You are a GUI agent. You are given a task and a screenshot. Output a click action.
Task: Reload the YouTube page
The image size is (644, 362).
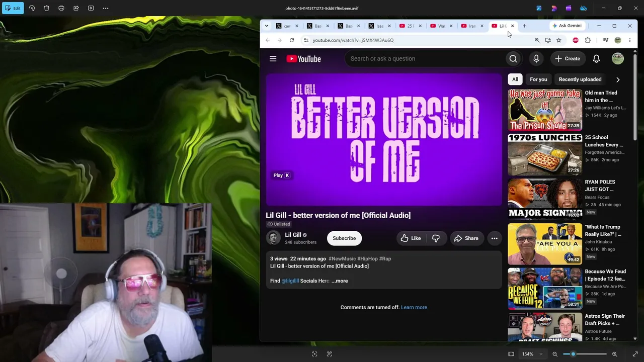point(292,40)
